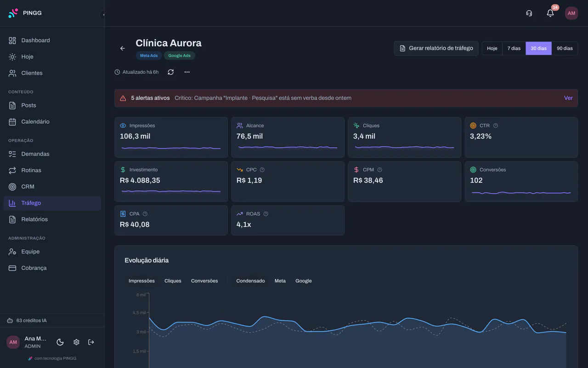Screen dimensions: 588x368
Task: Click the Impressões sparkline chart
Action: [x=171, y=148]
